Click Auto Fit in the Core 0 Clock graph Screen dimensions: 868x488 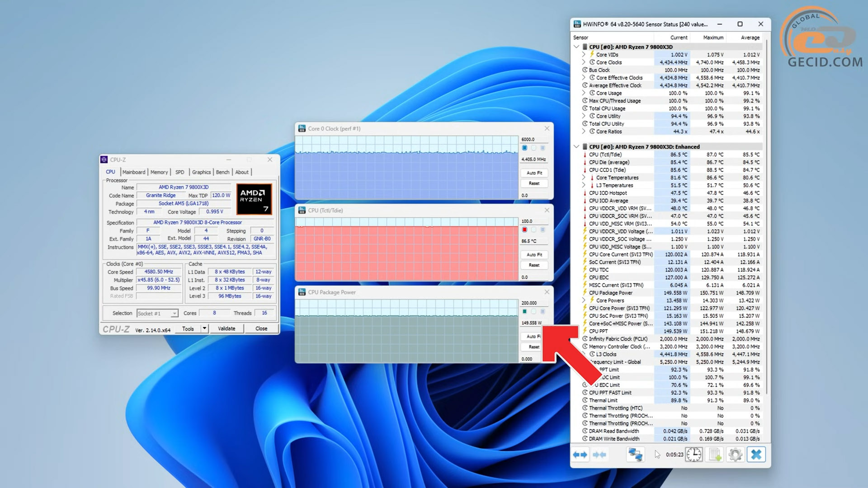click(534, 173)
